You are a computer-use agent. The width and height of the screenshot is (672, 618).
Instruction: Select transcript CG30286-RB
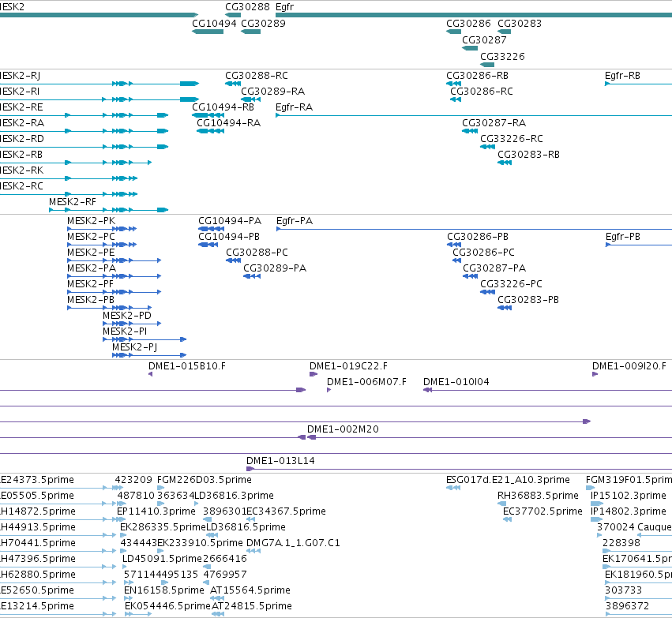477,76
